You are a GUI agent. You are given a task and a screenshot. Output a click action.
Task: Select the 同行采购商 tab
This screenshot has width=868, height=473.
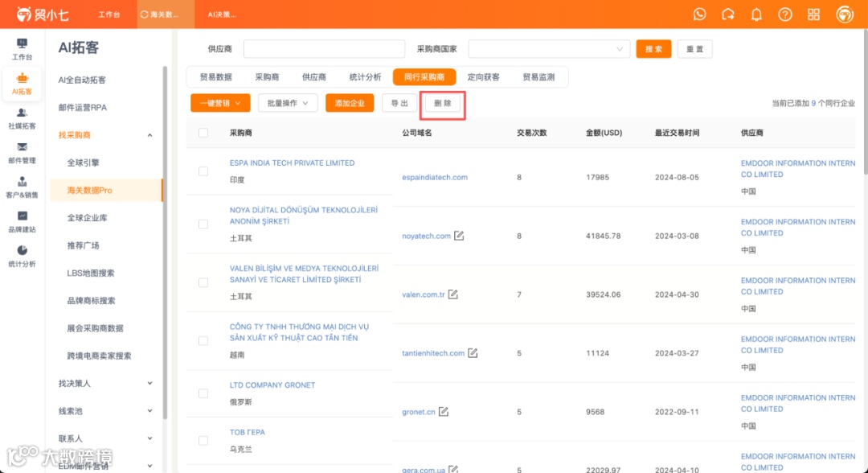click(x=424, y=77)
